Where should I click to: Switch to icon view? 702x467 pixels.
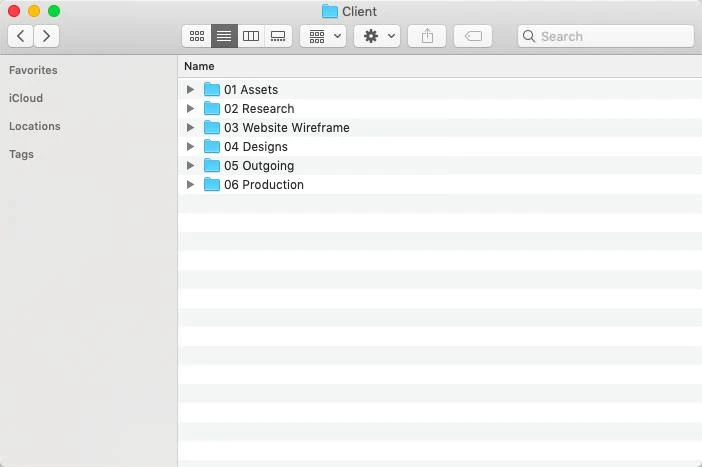pyautogui.click(x=197, y=36)
